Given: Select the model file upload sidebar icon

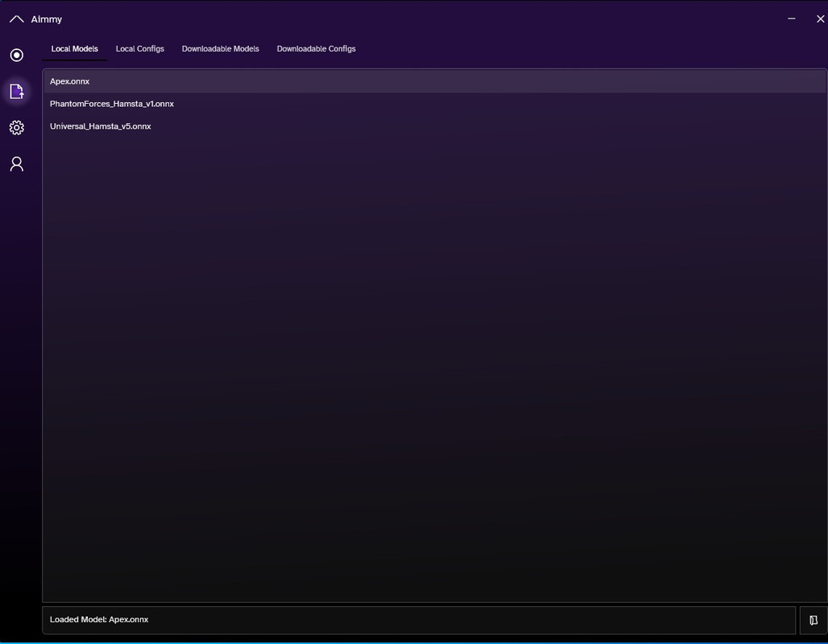Looking at the screenshot, I should (x=16, y=91).
